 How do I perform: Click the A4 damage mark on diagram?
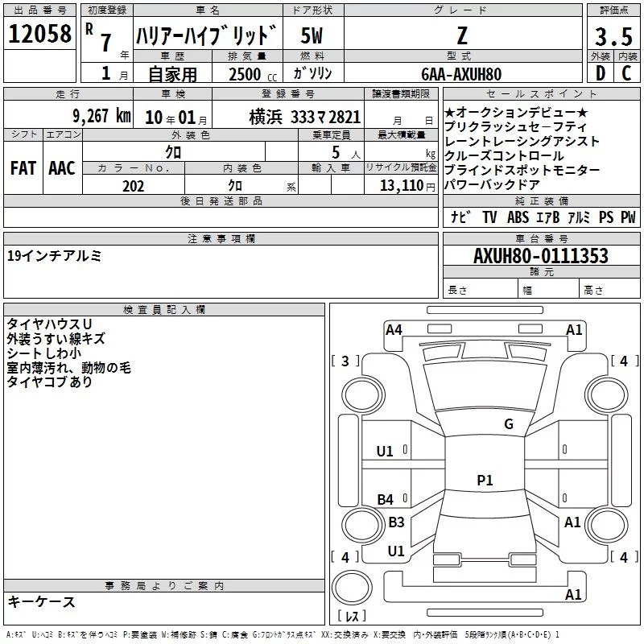click(394, 329)
